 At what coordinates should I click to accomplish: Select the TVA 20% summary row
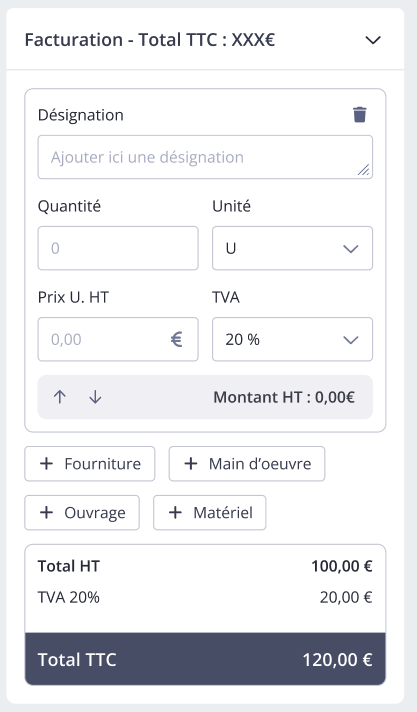tap(205, 597)
